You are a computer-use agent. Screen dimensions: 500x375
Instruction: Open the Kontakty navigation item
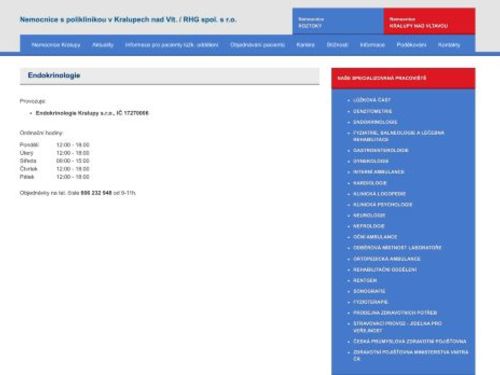pos(449,45)
